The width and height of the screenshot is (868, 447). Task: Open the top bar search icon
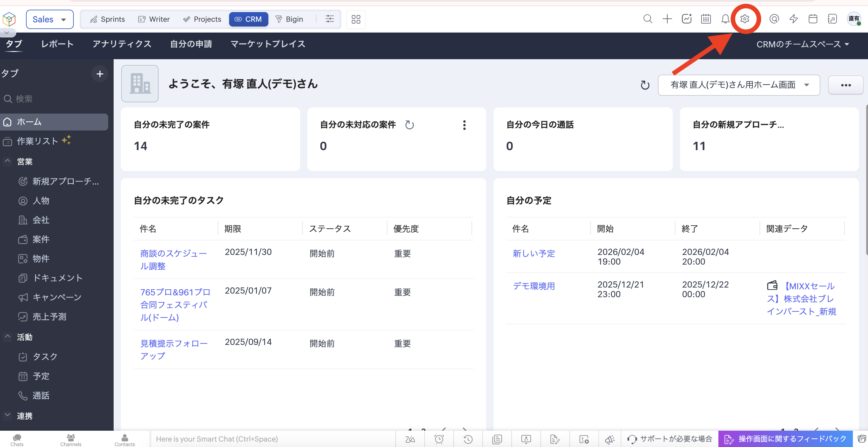[x=647, y=19]
